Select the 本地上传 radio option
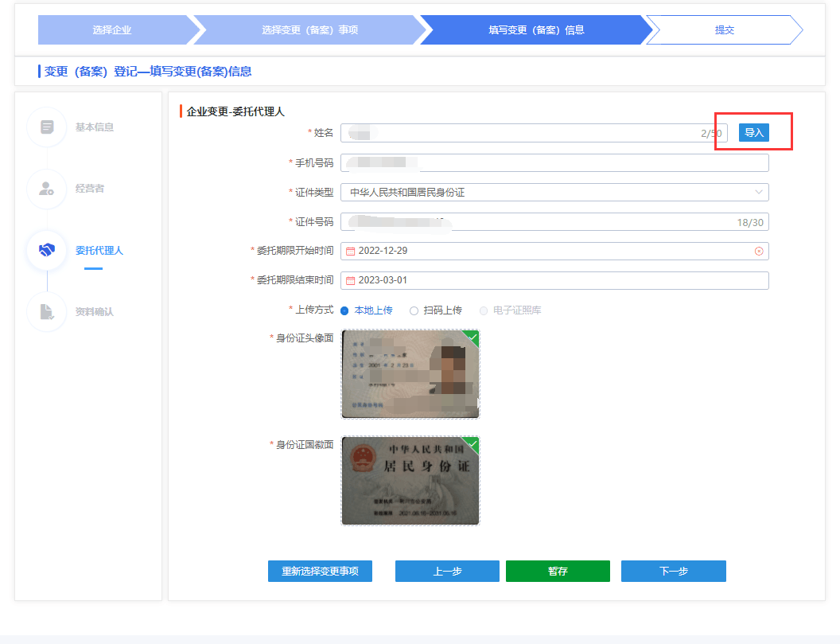The height and width of the screenshot is (644, 840). click(x=344, y=310)
